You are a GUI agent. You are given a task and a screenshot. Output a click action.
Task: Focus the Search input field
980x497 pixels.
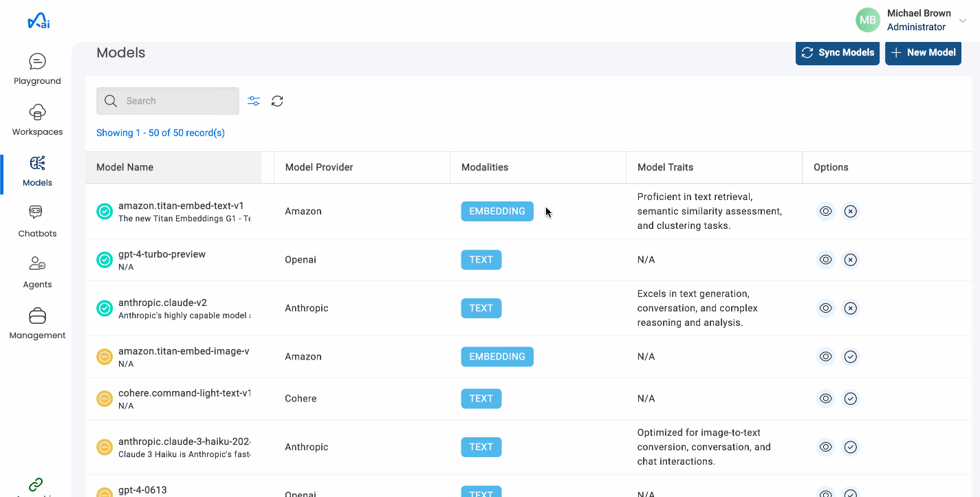click(x=168, y=101)
